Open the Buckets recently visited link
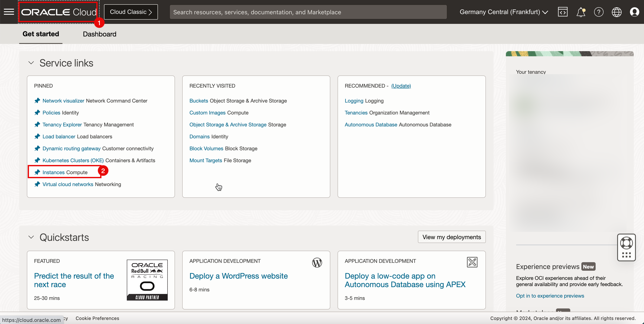 [x=198, y=100]
